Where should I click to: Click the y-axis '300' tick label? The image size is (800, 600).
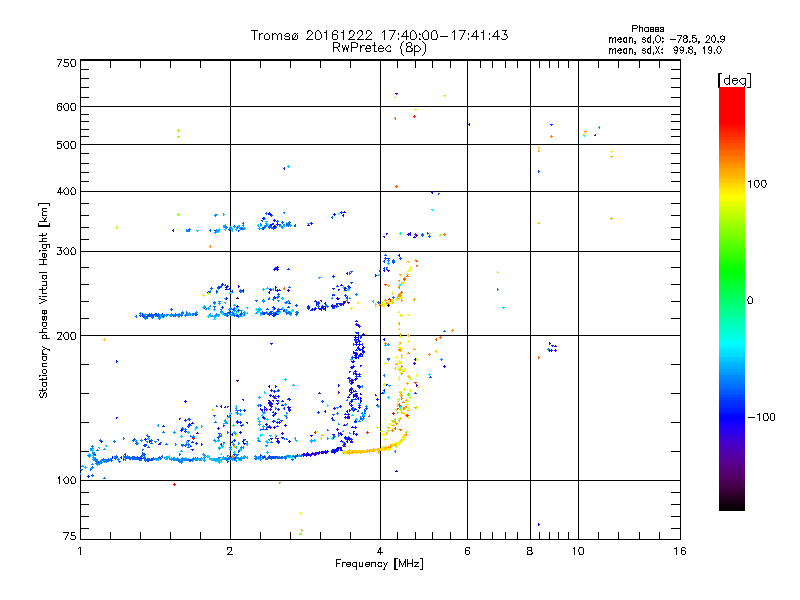pyautogui.click(x=66, y=251)
